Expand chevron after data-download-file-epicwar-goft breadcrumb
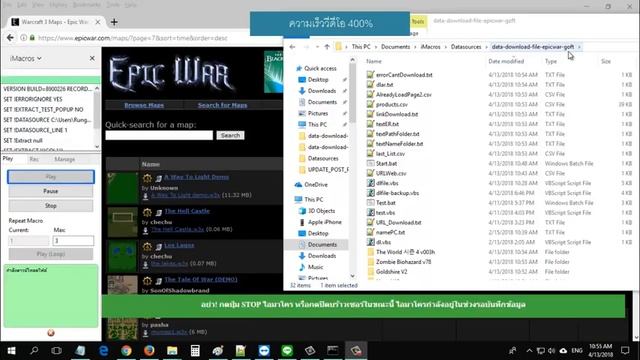The height and width of the screenshot is (360, 640). click(579, 47)
